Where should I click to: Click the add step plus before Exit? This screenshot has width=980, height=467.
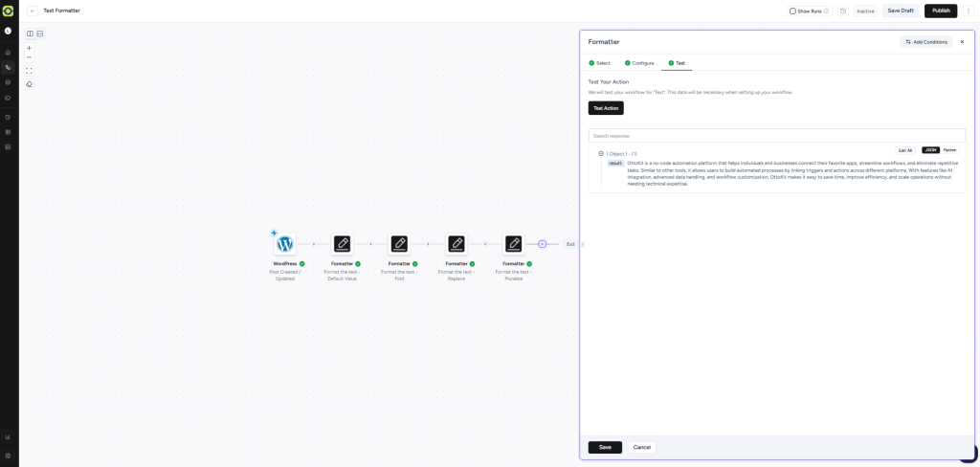coord(542,244)
